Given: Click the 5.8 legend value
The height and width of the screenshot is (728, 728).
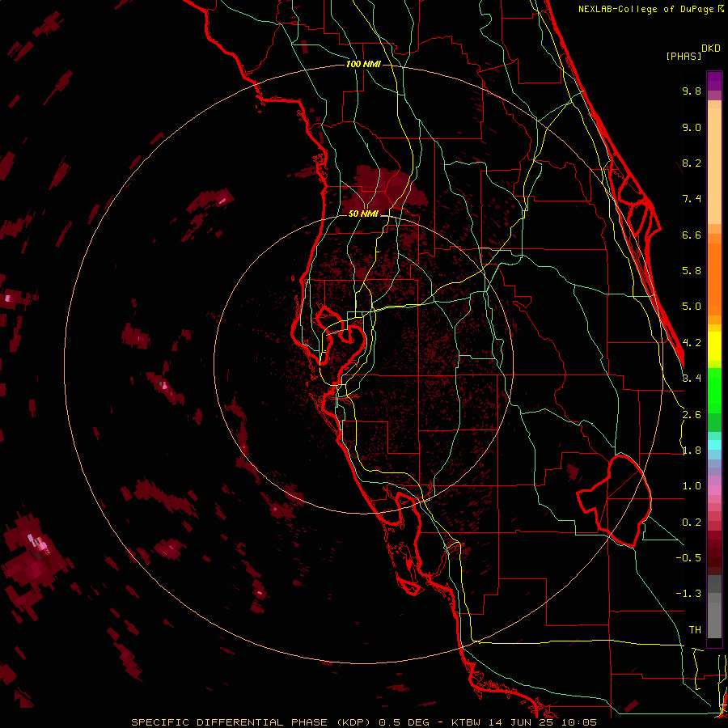Looking at the screenshot, I should (x=692, y=271).
